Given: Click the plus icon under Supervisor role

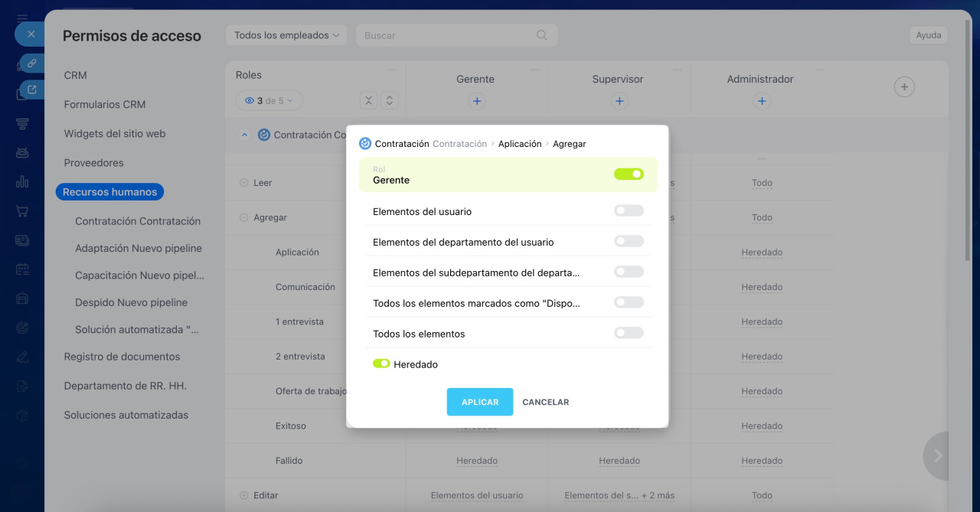Looking at the screenshot, I should click(619, 101).
